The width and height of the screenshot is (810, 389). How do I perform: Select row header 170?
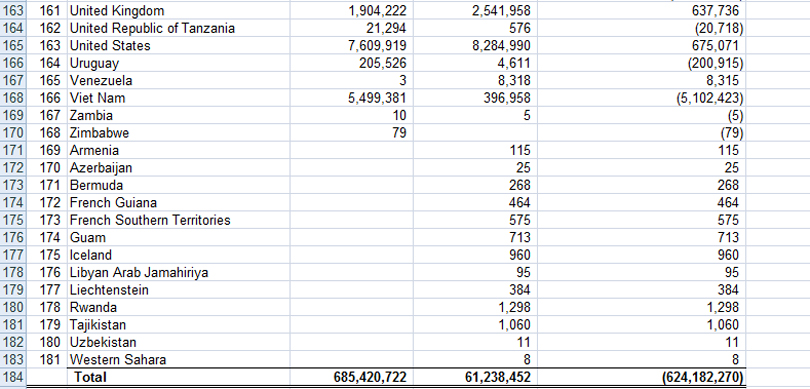[13, 133]
